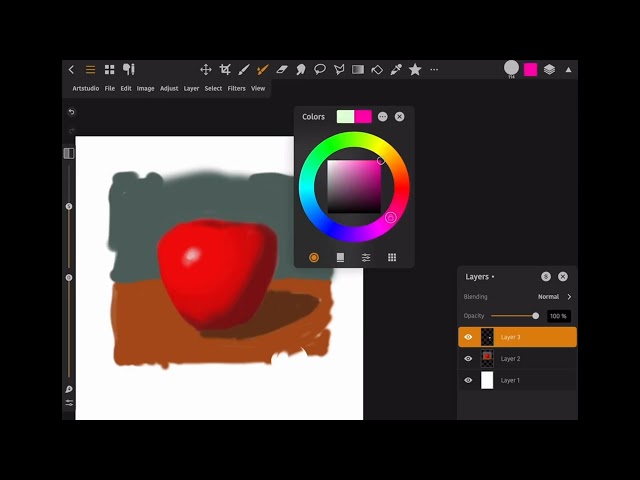The image size is (640, 480).
Task: Hide Layer 2 with eye icon
Action: [x=468, y=359]
